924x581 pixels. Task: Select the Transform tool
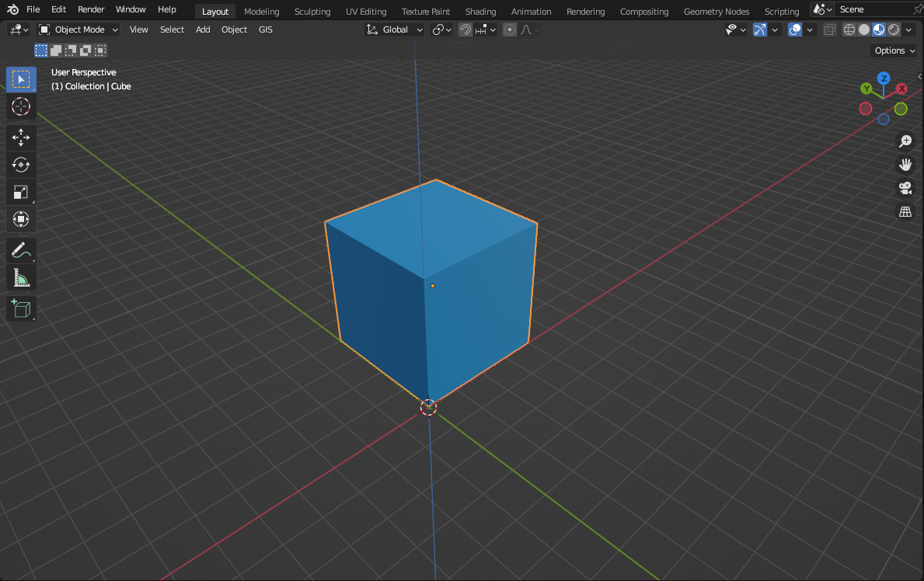(x=21, y=219)
